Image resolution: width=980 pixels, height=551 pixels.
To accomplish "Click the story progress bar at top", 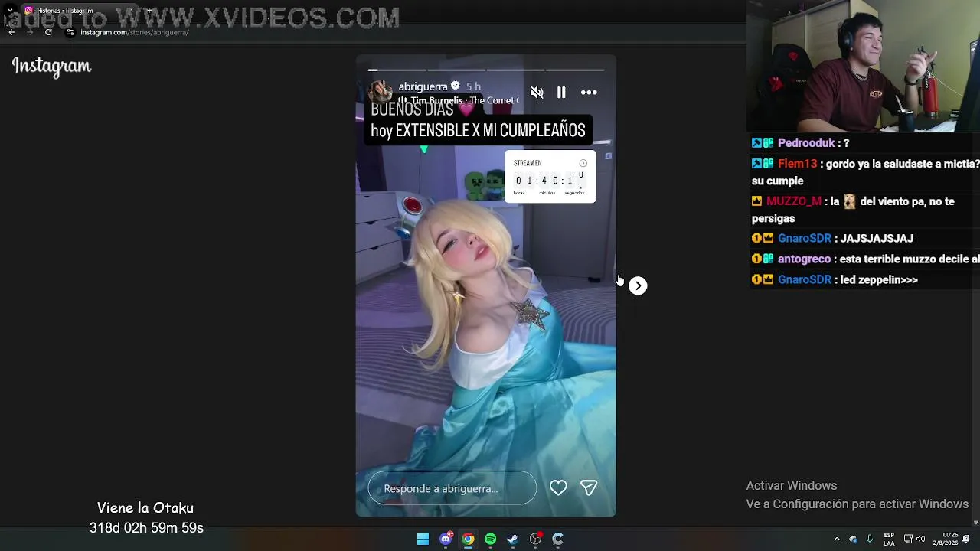I will tap(486, 70).
